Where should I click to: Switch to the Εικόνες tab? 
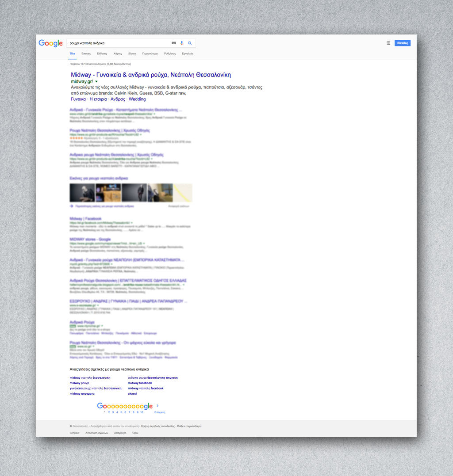click(x=86, y=53)
